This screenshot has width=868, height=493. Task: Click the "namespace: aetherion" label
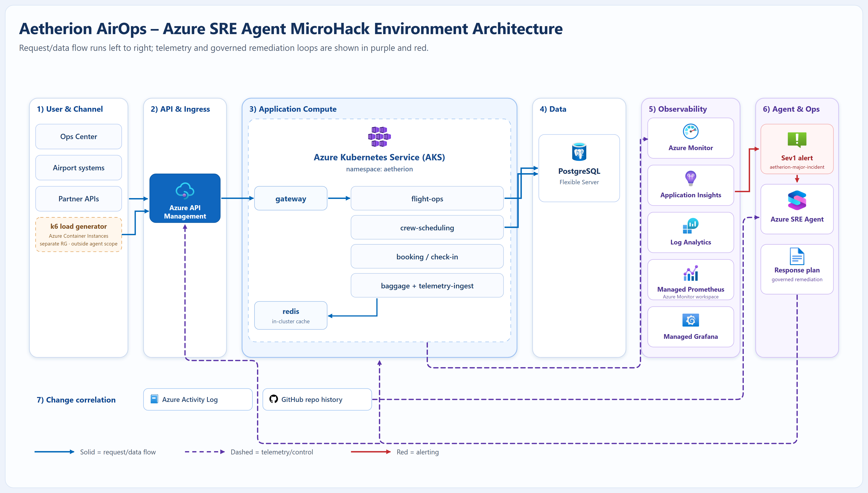pyautogui.click(x=379, y=169)
